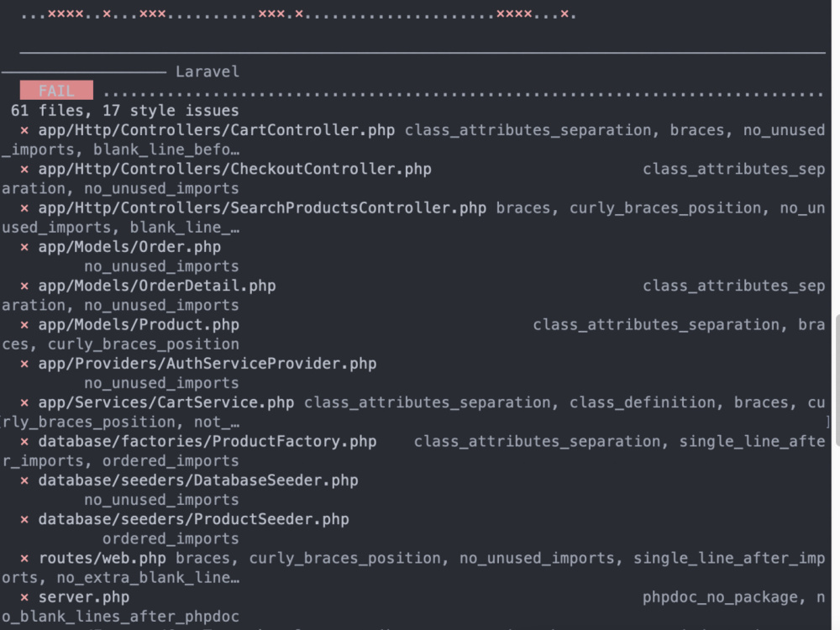The height and width of the screenshot is (630, 840).
Task: Click 'used_imports, blank_line_…' text
Action: click(120, 227)
